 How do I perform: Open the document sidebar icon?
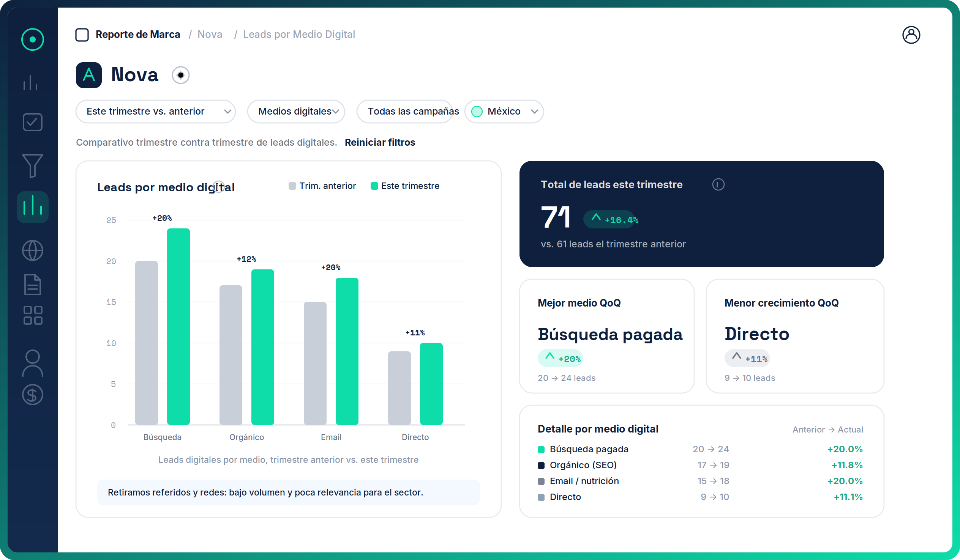[x=32, y=285]
